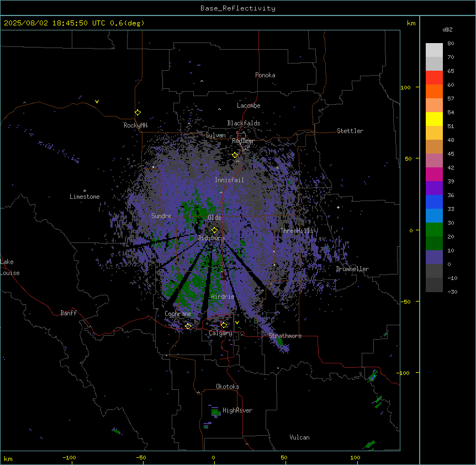Click the Lake Louise label
This screenshot has height=465, width=476.
point(10,267)
